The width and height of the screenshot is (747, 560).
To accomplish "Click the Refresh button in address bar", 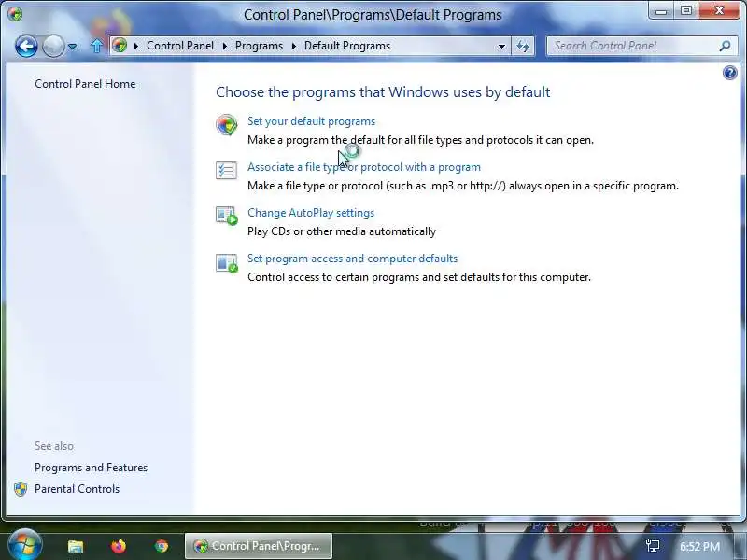I will pyautogui.click(x=523, y=46).
